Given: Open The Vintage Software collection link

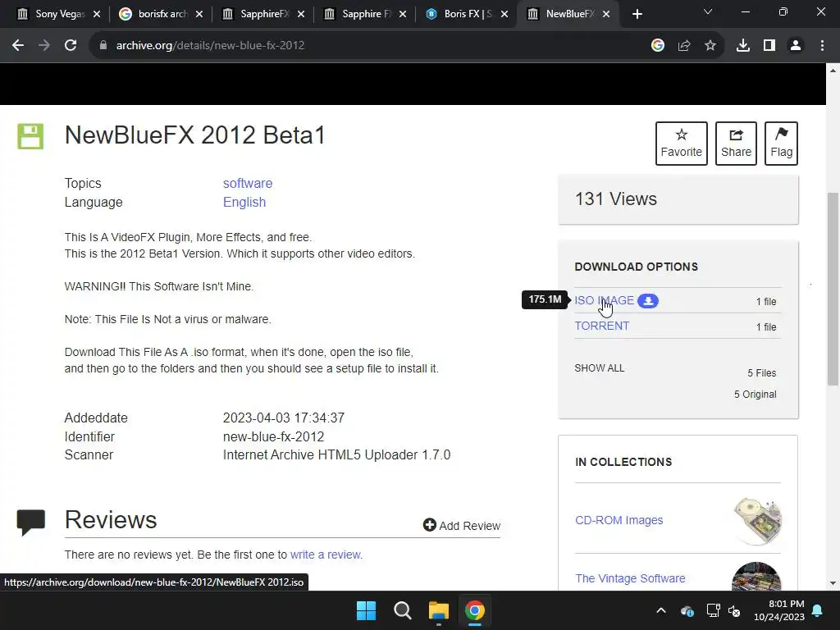Looking at the screenshot, I should (630, 578).
